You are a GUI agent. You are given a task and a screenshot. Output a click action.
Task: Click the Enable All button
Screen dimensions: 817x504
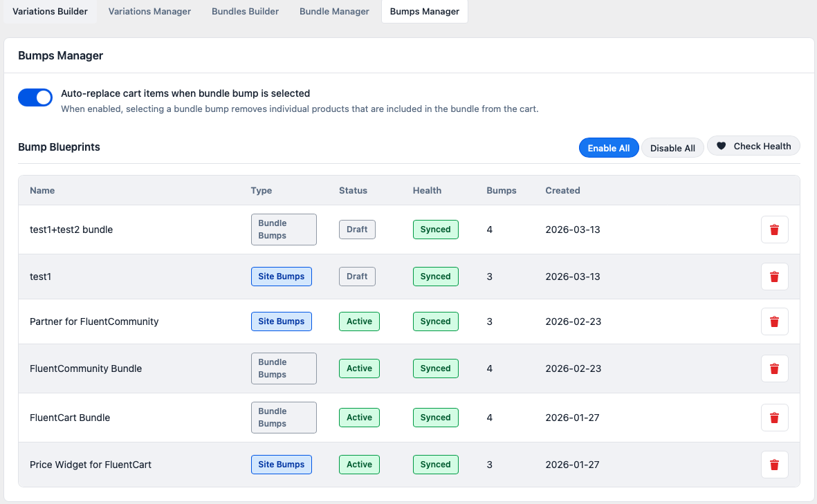609,148
